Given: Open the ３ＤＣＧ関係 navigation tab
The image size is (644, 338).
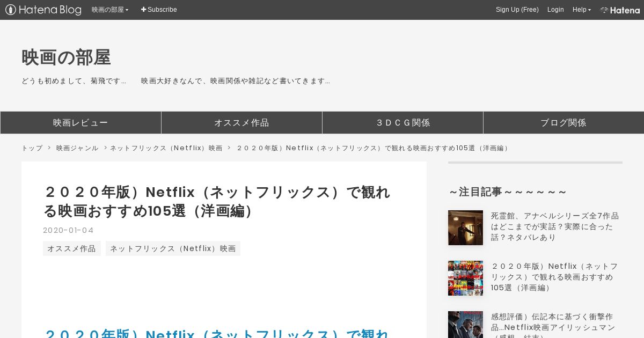Looking at the screenshot, I should pos(402,123).
